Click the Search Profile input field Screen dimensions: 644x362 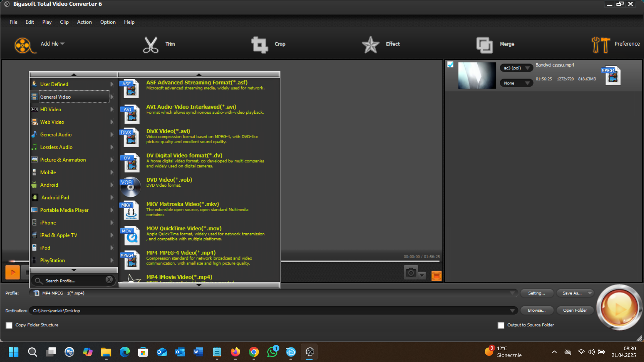(74, 281)
